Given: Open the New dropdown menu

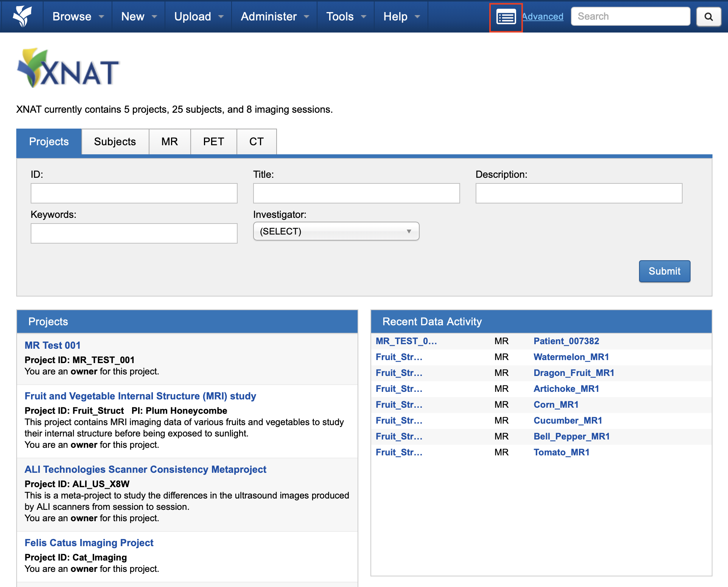Looking at the screenshot, I should tap(138, 16).
